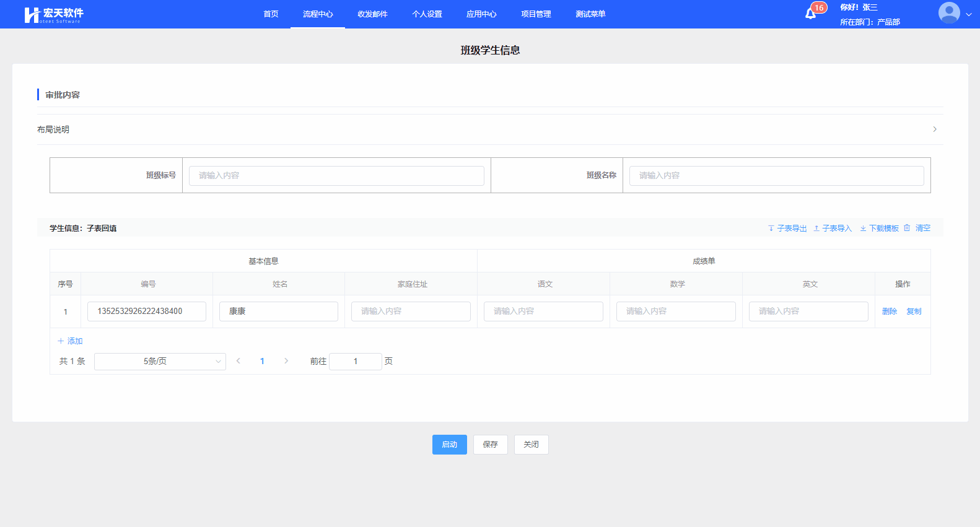Image resolution: width=980 pixels, height=527 pixels.
Task: Expand the 布局说明 section
Action: (x=934, y=129)
